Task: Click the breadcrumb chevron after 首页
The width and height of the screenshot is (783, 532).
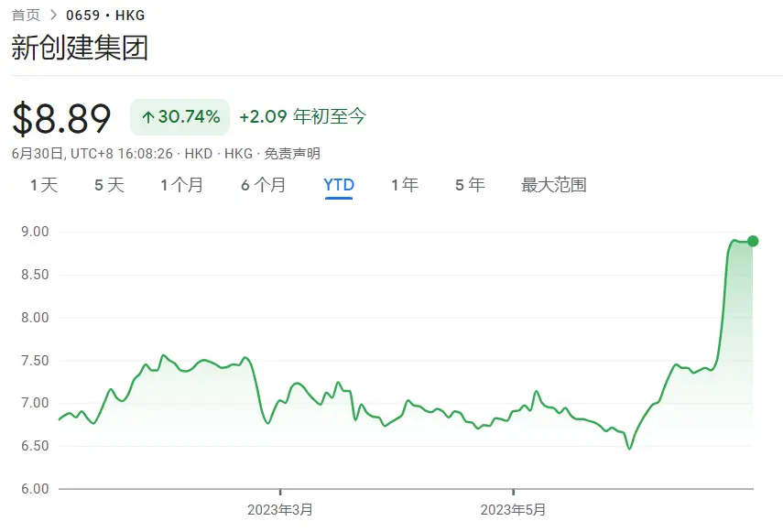Action: (x=53, y=16)
